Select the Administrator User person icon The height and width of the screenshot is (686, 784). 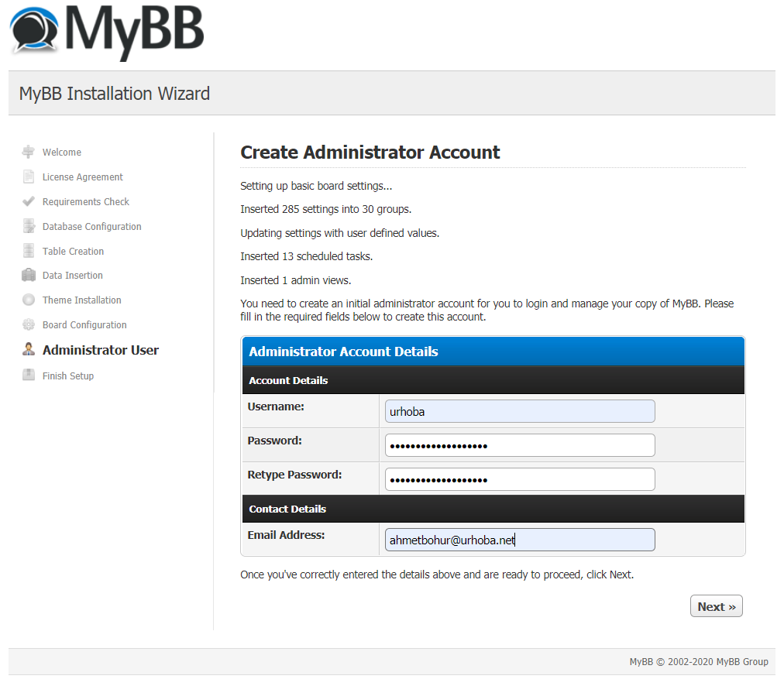click(28, 349)
